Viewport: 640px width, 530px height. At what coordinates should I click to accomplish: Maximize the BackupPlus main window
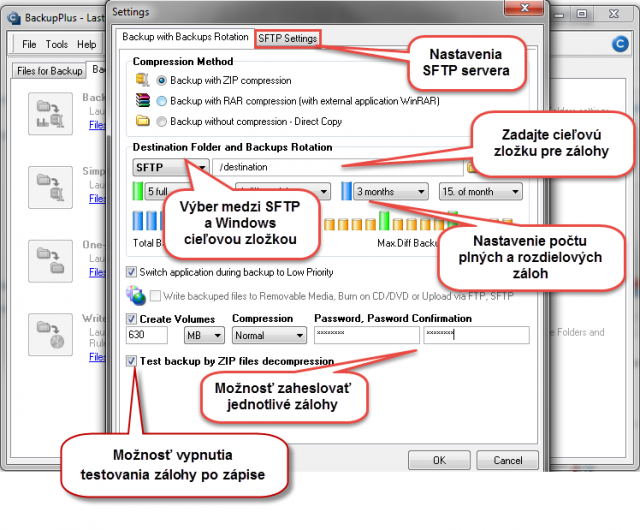pyautogui.click(x=582, y=14)
